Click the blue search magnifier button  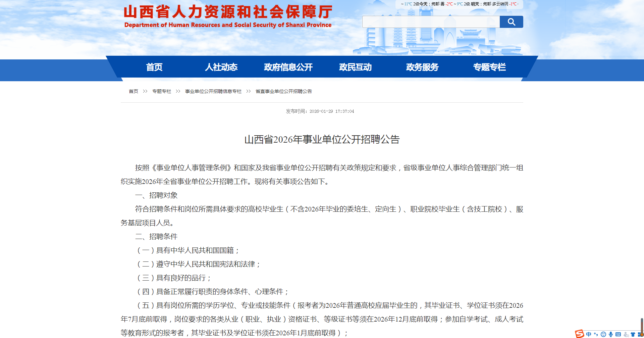coord(511,22)
